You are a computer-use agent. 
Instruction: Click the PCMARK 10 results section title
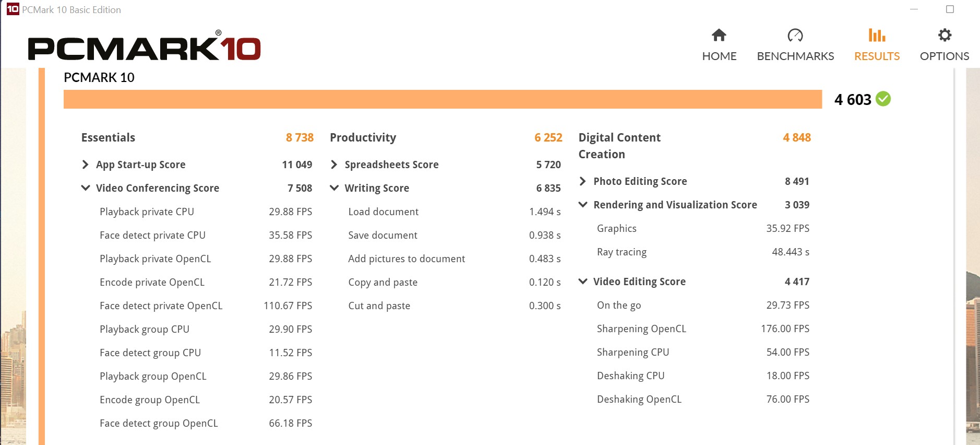(x=99, y=77)
